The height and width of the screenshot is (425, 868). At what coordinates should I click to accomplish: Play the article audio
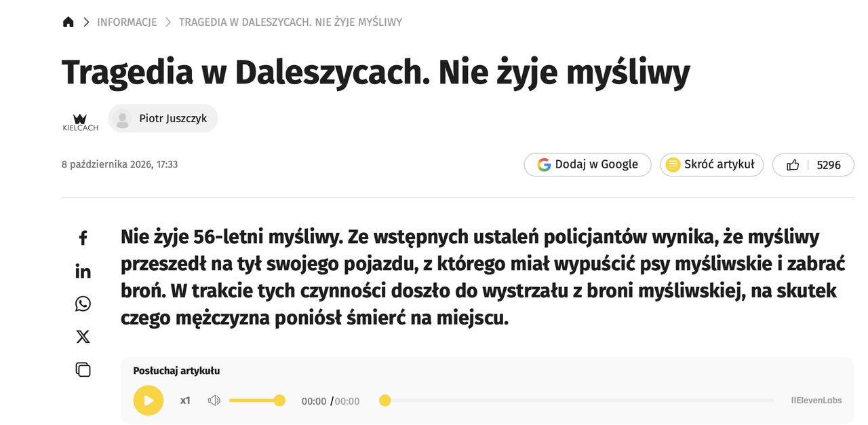click(149, 401)
